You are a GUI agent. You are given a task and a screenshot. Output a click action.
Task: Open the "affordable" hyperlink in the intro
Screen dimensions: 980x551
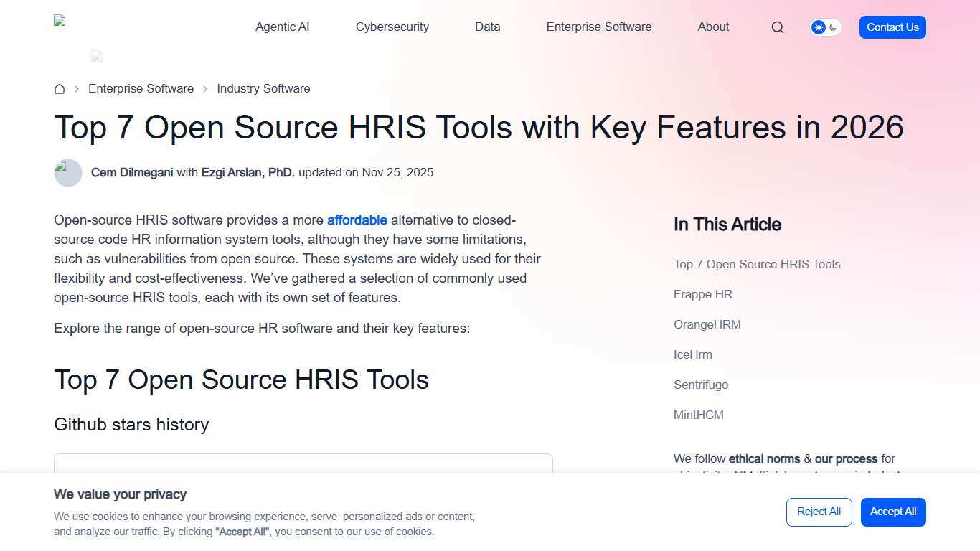[x=357, y=220]
